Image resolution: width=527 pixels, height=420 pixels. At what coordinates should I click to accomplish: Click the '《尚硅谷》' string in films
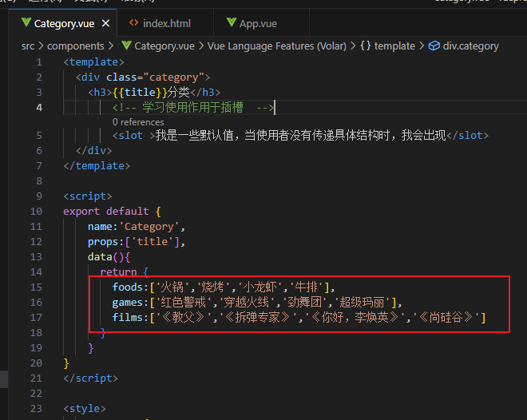click(x=446, y=318)
